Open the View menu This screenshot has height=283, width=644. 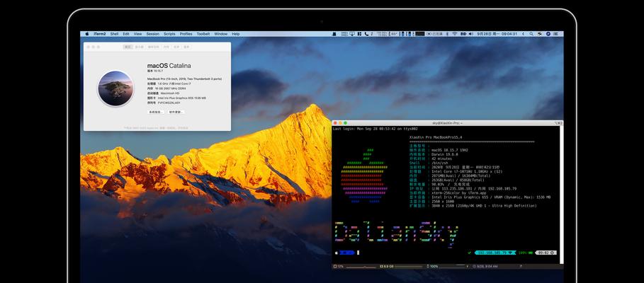[x=137, y=34]
